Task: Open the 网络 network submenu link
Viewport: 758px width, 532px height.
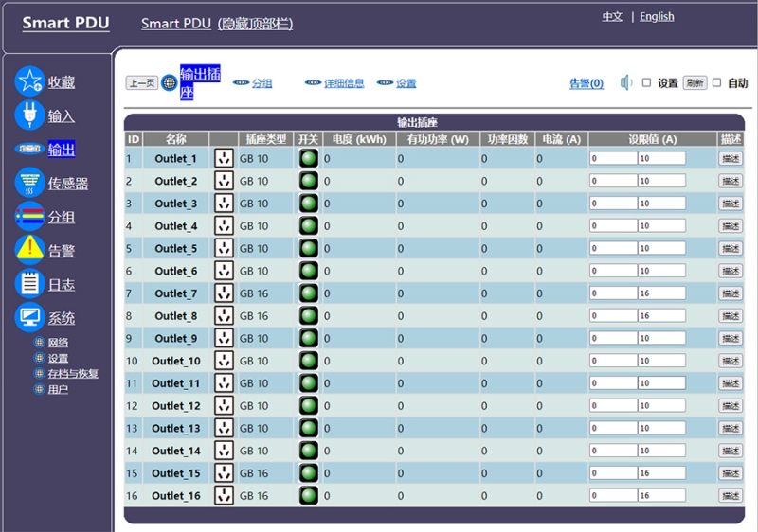Action: [58, 343]
